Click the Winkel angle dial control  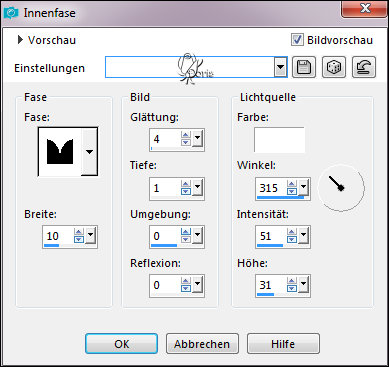pyautogui.click(x=340, y=188)
